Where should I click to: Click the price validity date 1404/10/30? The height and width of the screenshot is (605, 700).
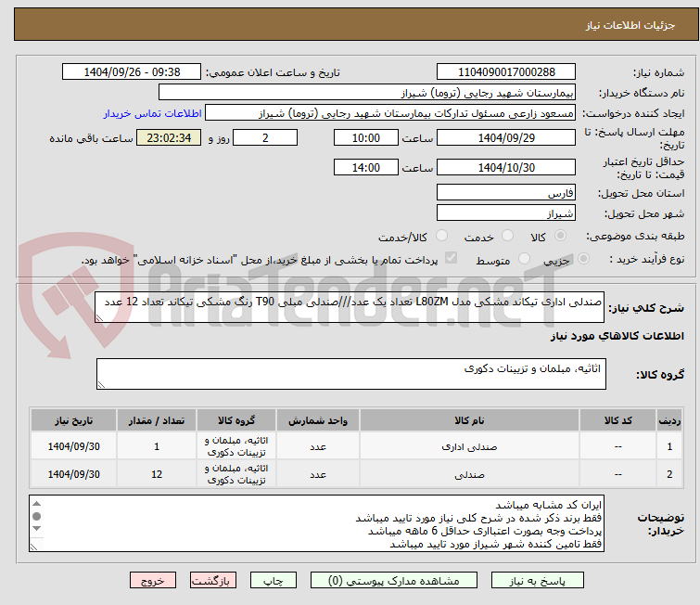click(506, 167)
